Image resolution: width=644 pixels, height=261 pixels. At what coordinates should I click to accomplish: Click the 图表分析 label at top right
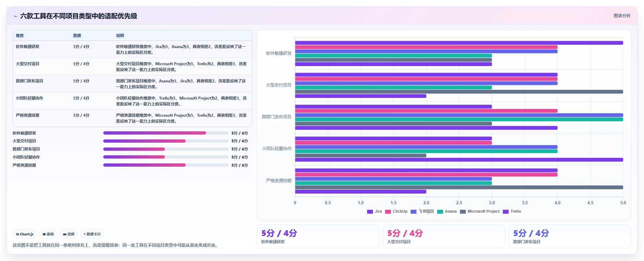622,16
